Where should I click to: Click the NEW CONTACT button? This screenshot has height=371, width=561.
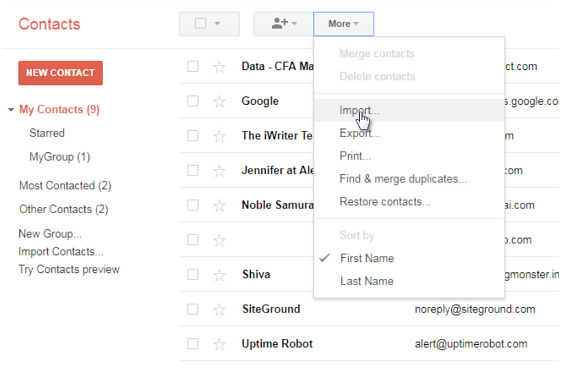tap(60, 73)
